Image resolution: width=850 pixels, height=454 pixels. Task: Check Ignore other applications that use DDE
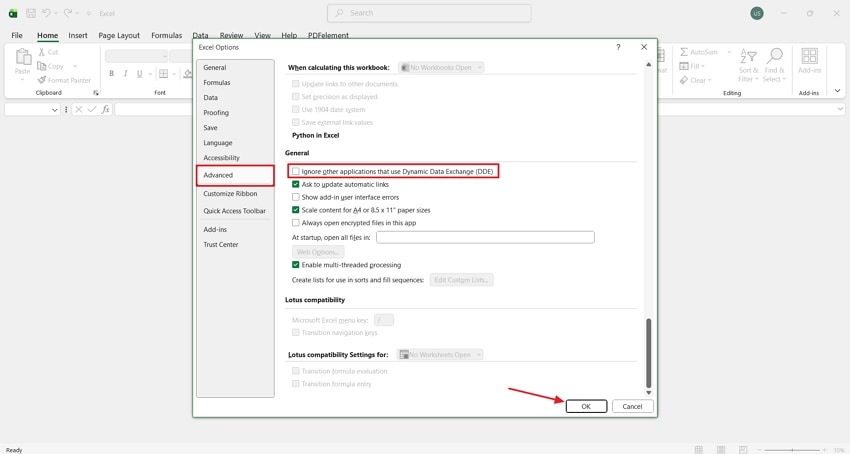pyautogui.click(x=295, y=171)
